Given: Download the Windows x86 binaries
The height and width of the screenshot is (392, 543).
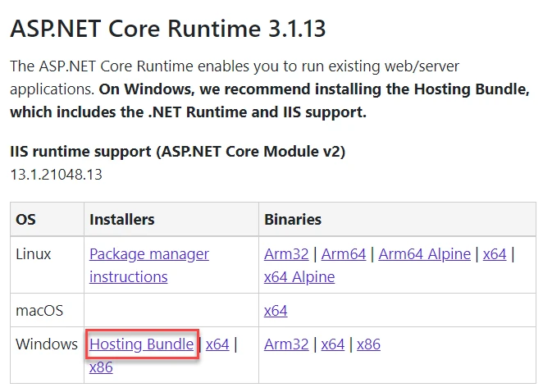Looking at the screenshot, I should tap(368, 344).
